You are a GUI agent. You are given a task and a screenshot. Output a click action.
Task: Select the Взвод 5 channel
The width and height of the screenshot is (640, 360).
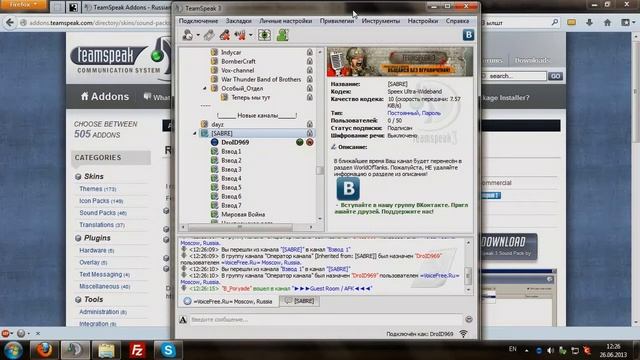pos(231,187)
